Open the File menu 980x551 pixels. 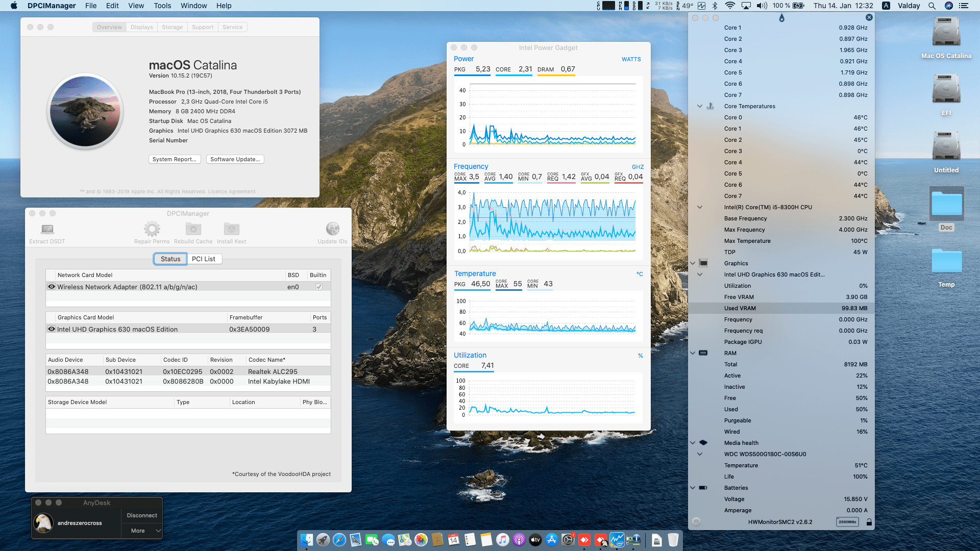91,6
